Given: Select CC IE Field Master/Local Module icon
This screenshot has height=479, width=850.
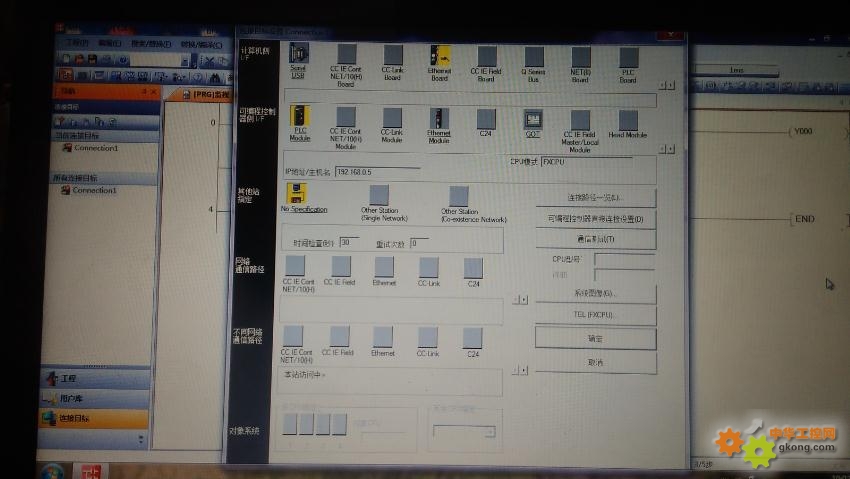Looking at the screenshot, I should point(580,120).
